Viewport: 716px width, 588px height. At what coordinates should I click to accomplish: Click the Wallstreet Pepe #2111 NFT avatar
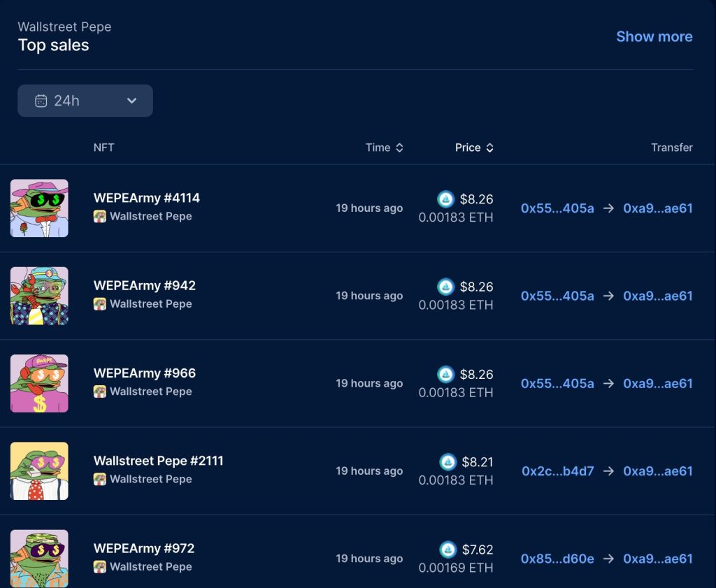(39, 471)
